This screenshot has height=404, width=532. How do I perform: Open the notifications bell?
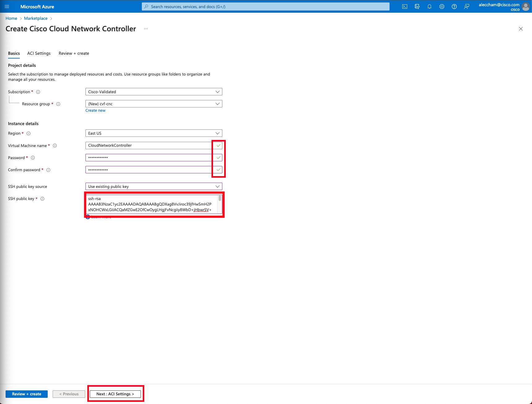pyautogui.click(x=429, y=7)
